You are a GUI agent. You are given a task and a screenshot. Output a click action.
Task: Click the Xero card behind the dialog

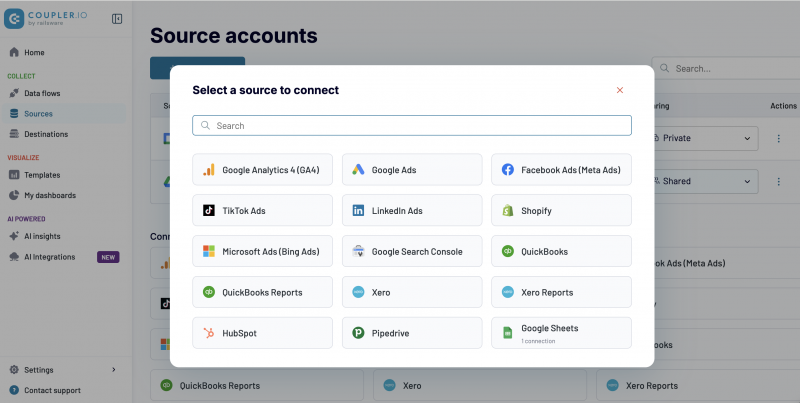(x=480, y=386)
